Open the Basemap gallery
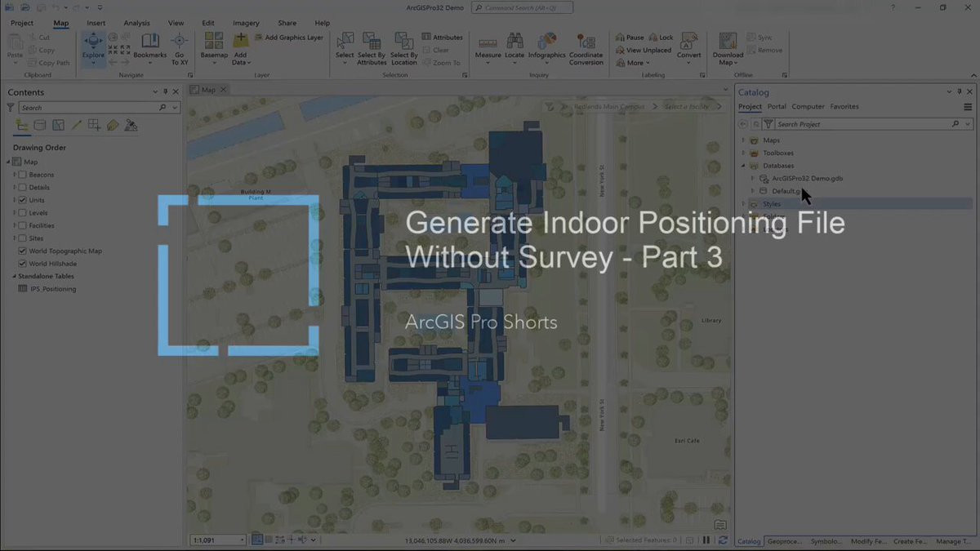 click(213, 49)
